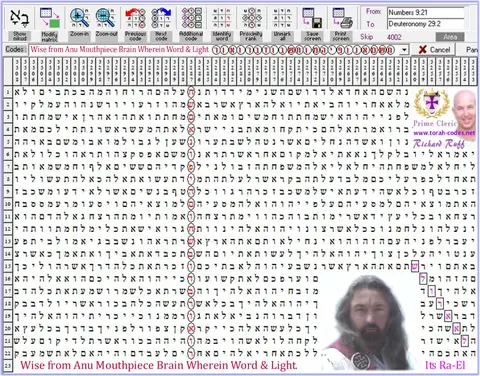
Task: Click the 'Prime Cleric' title text
Action: (x=435, y=123)
